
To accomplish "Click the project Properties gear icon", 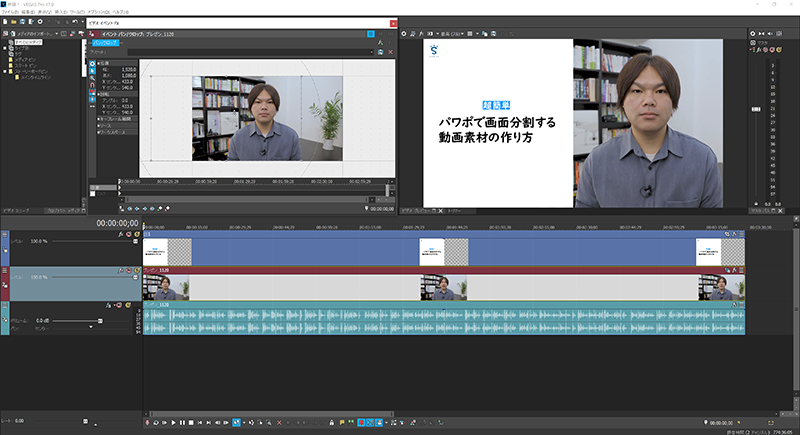I will (x=40, y=22).
